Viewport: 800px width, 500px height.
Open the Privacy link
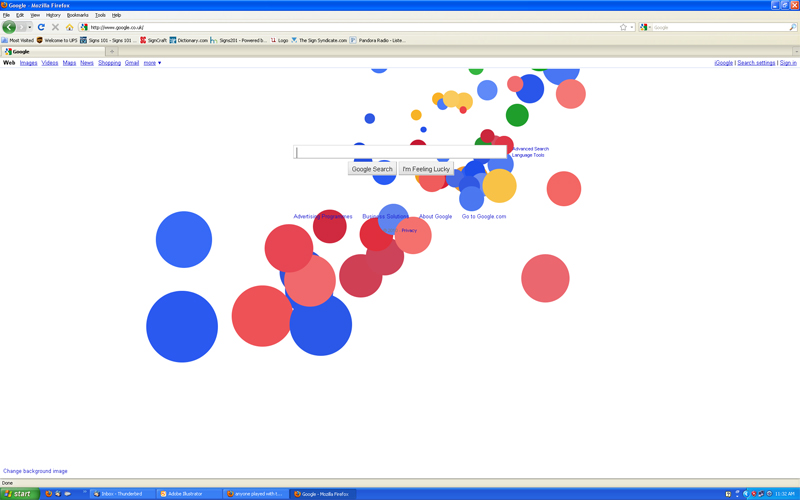(409, 231)
